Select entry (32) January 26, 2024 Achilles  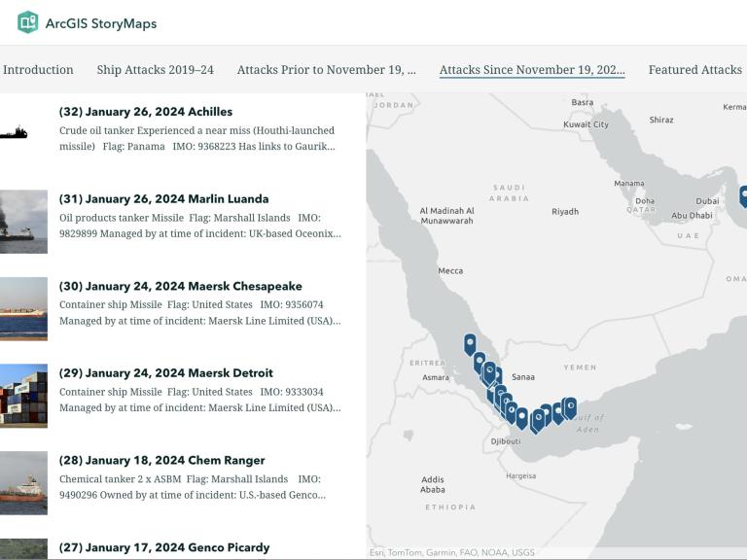tap(146, 112)
